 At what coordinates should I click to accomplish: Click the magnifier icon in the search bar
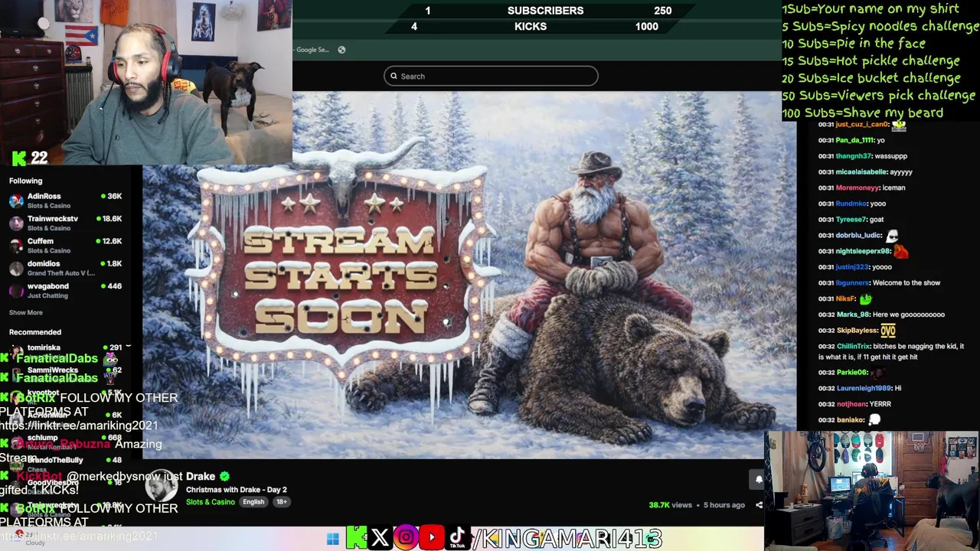coord(394,76)
